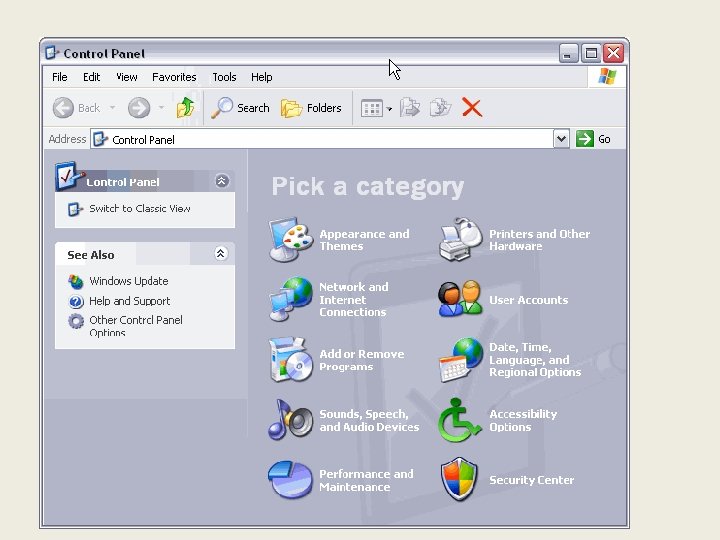Click the Help and Support question icon
720x540 pixels.
(x=76, y=301)
